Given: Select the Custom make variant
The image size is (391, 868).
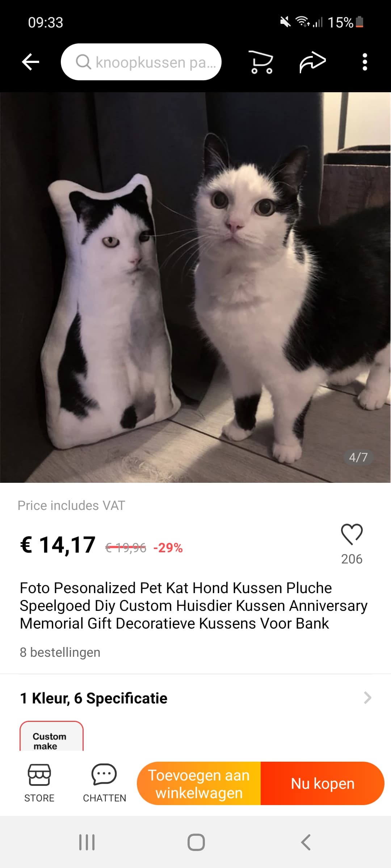Looking at the screenshot, I should [x=51, y=736].
